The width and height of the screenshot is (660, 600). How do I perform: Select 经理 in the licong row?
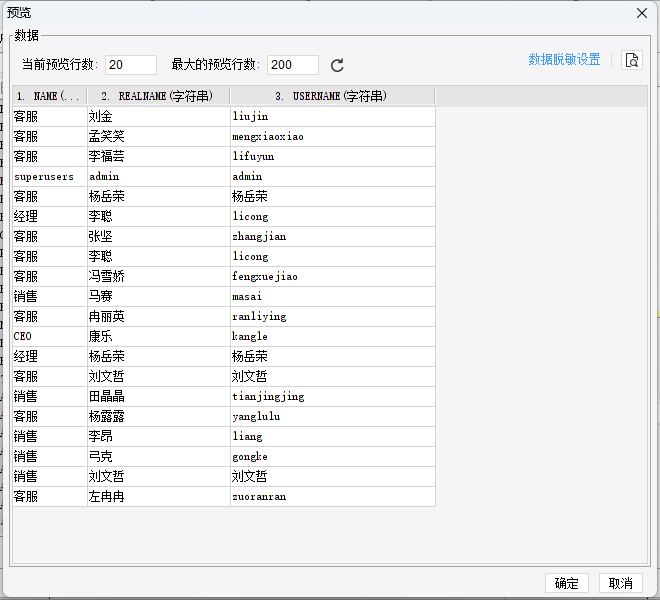click(50, 216)
